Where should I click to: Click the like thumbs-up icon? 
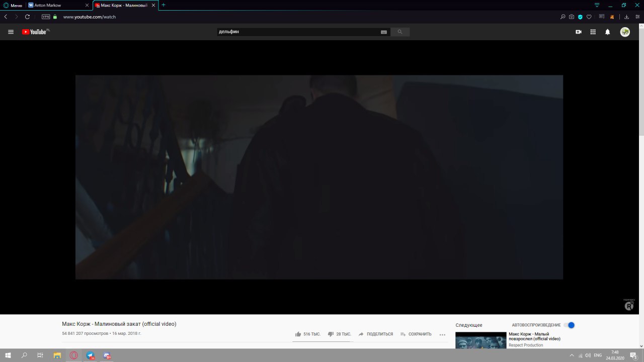[298, 334]
